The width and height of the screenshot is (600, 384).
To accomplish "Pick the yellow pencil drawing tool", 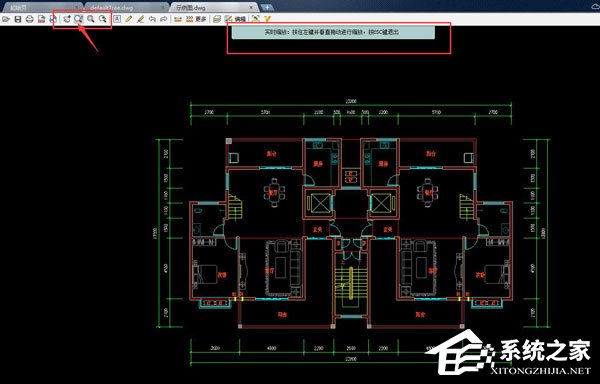I will coord(129,19).
